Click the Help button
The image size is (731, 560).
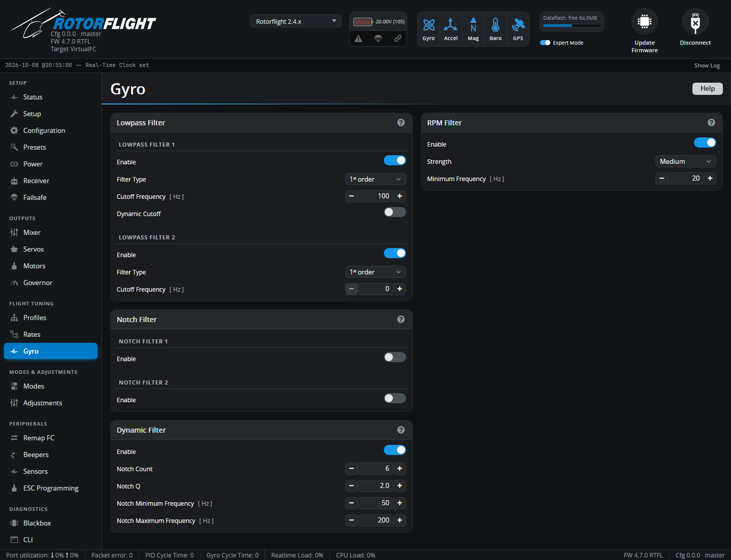(x=708, y=88)
